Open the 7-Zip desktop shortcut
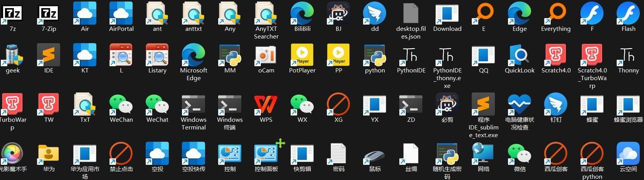 pos(49,13)
